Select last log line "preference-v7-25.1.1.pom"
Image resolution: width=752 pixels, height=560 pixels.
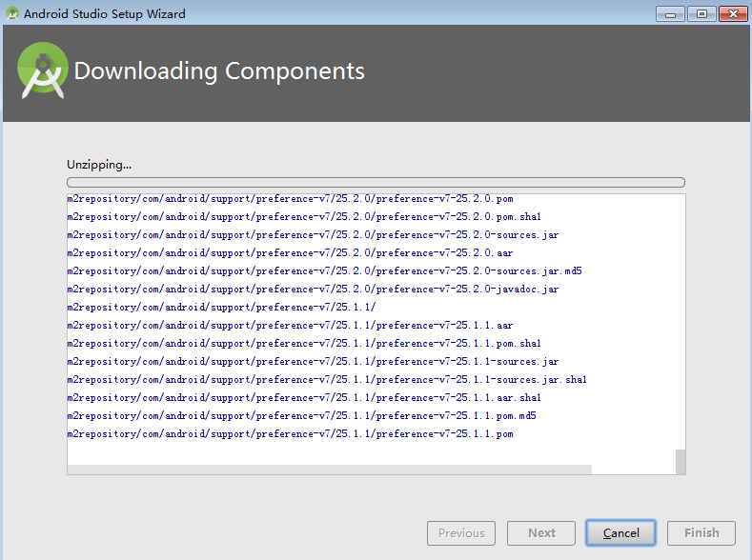(290, 434)
